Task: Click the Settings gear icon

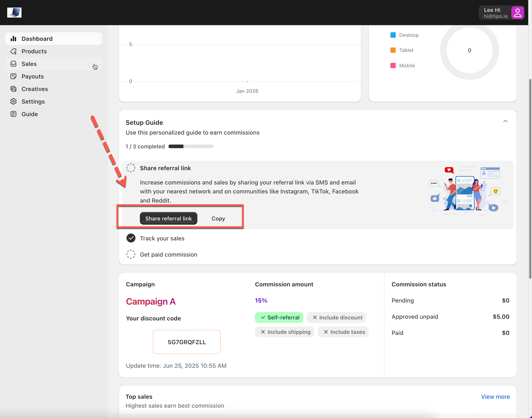Action: 13,101
